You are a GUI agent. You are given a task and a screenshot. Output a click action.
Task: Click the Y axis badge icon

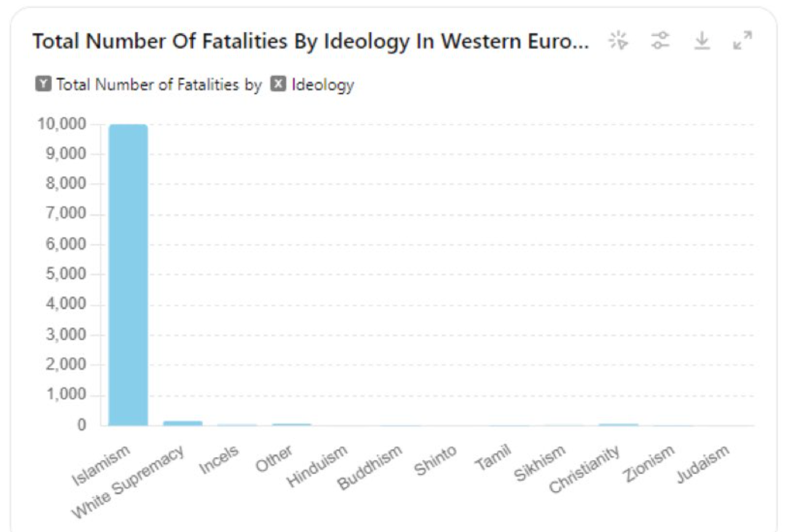tap(43, 84)
